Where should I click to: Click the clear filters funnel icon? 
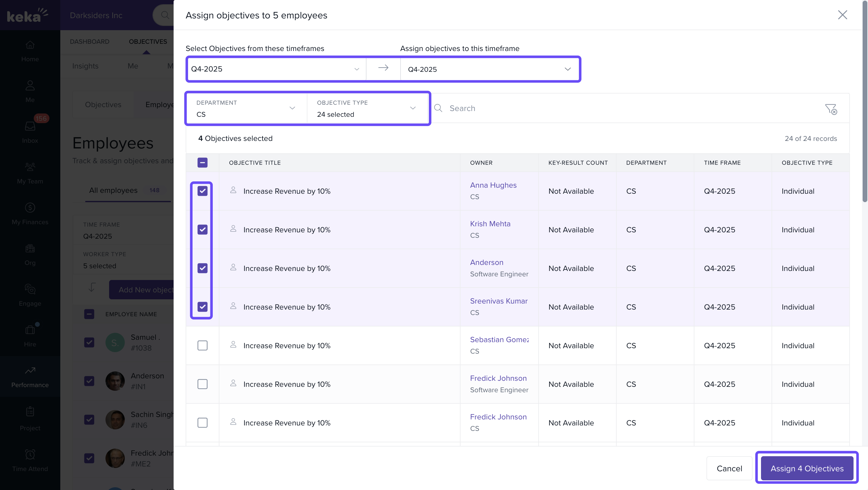[831, 109]
